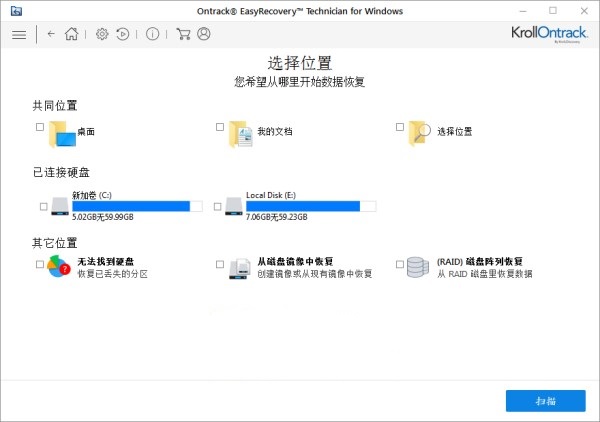Click the KrollOntrack logo
Image resolution: width=600 pixels, height=422 pixels.
(549, 34)
